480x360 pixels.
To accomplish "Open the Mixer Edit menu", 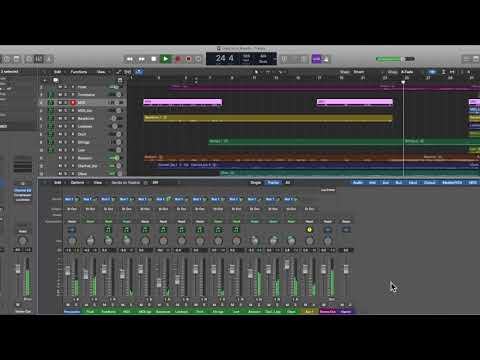I will click(58, 183).
